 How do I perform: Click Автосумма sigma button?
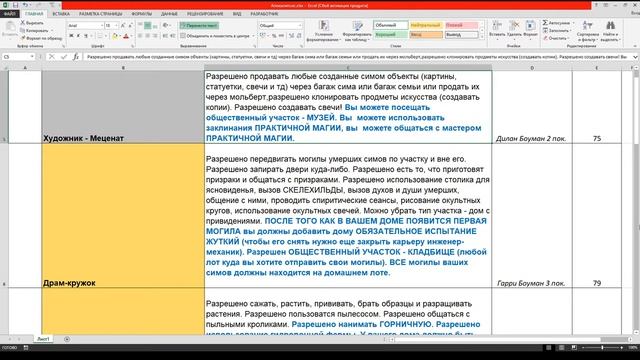tap(557, 23)
